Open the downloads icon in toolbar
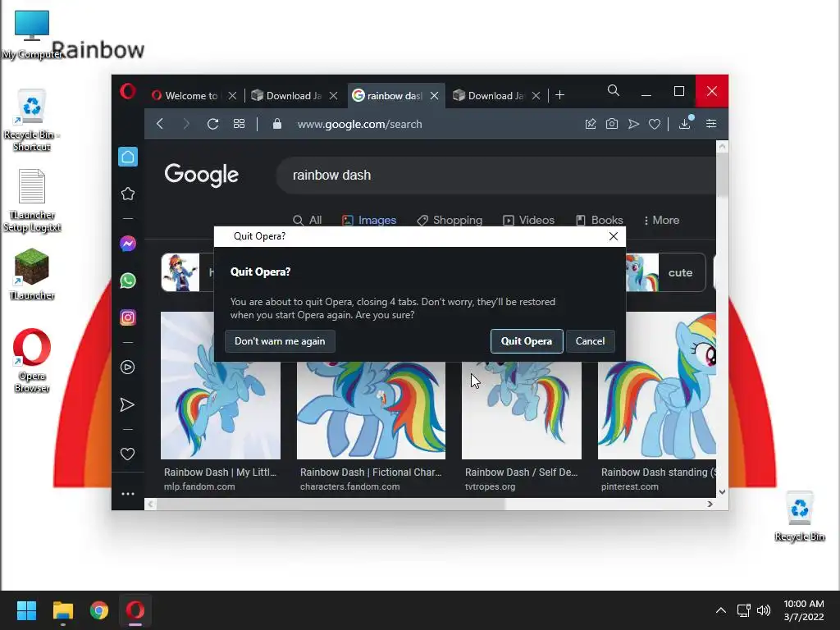This screenshot has width=840, height=630. point(685,124)
